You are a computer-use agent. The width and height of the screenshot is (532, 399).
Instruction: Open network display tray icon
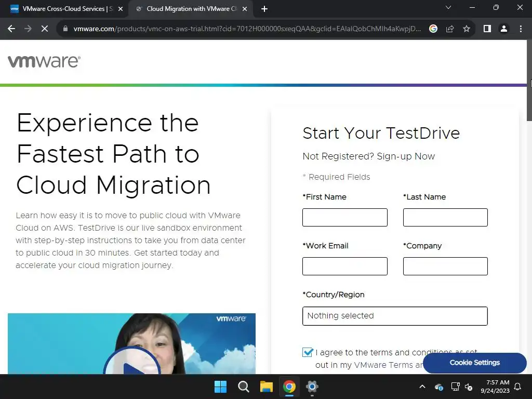coord(455,387)
